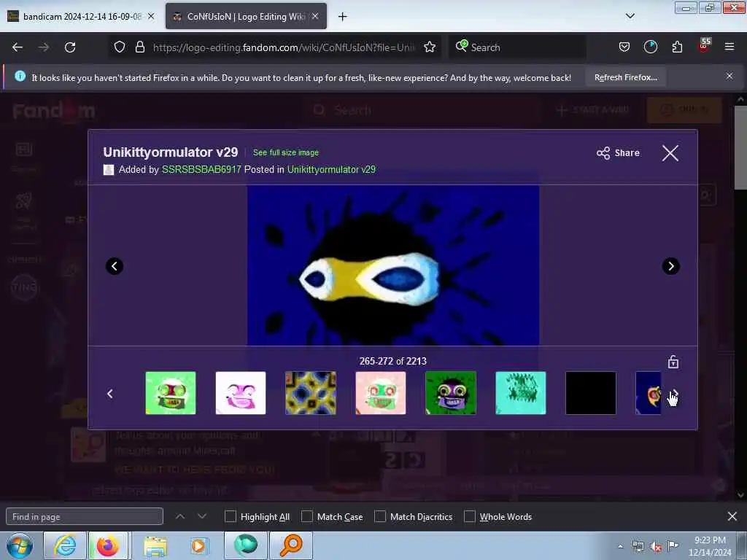The width and height of the screenshot is (747, 560).
Task: Open the magnifier app in the taskbar
Action: pyautogui.click(x=291, y=545)
